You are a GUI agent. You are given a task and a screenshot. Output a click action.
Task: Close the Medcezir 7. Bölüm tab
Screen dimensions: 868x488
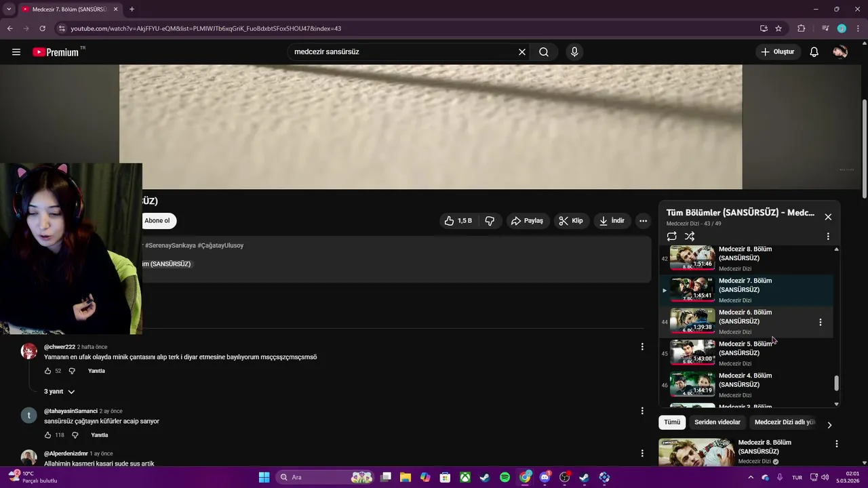pos(115,9)
